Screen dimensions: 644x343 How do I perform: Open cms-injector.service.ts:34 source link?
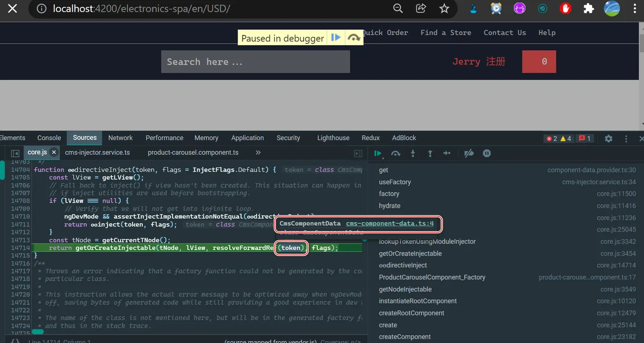point(599,182)
